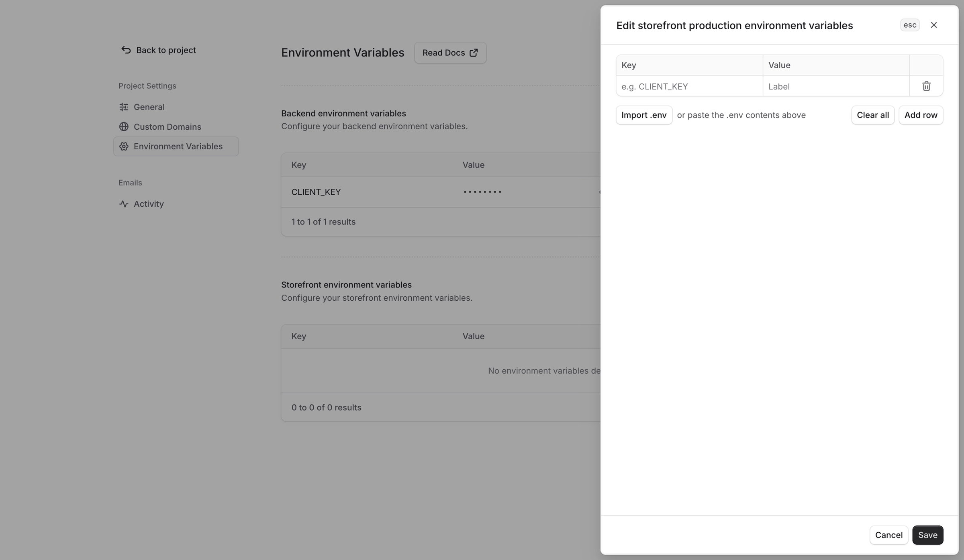Delete the row using the trash icon
The height and width of the screenshot is (560, 964).
tap(926, 86)
